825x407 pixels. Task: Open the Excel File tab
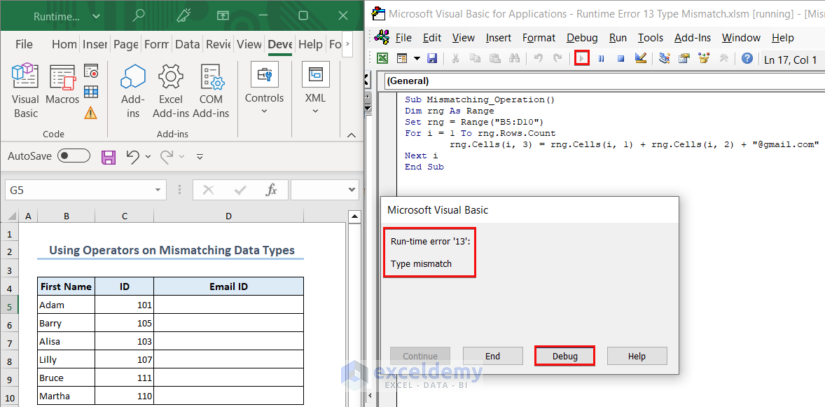click(24, 45)
